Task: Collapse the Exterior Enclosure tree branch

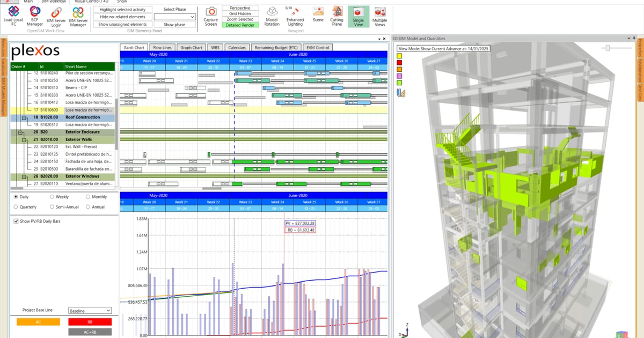Action: click(20, 133)
